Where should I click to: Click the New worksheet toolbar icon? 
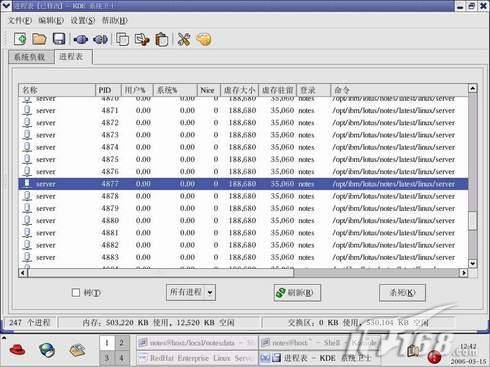[x=20, y=39]
